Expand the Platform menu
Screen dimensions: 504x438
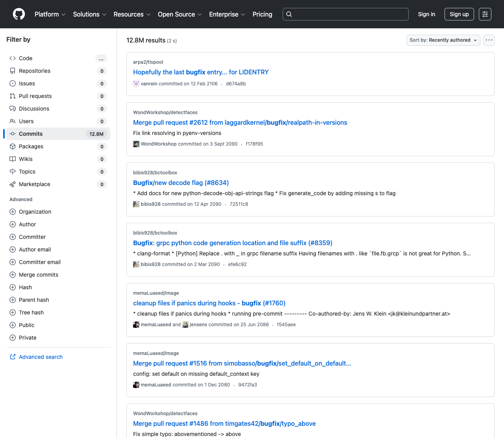(50, 14)
